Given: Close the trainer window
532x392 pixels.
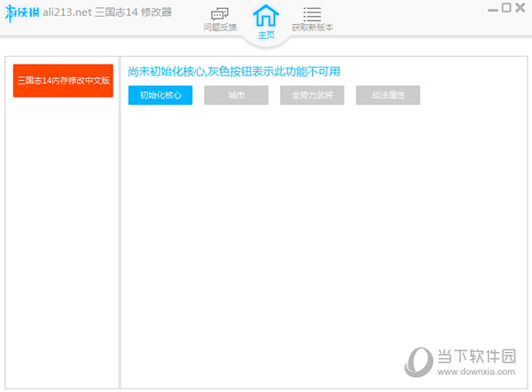Looking at the screenshot, I should (520, 7).
